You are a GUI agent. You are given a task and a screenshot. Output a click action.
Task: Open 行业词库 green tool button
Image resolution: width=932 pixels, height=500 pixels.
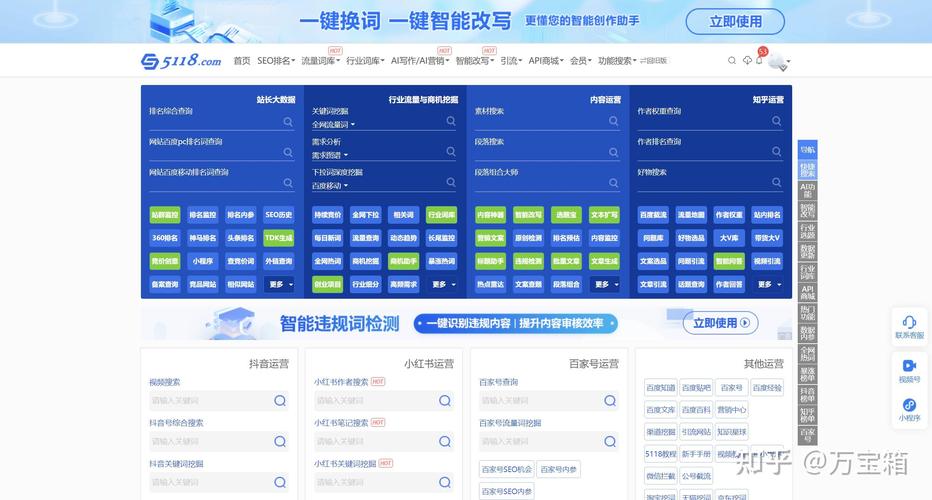click(442, 215)
